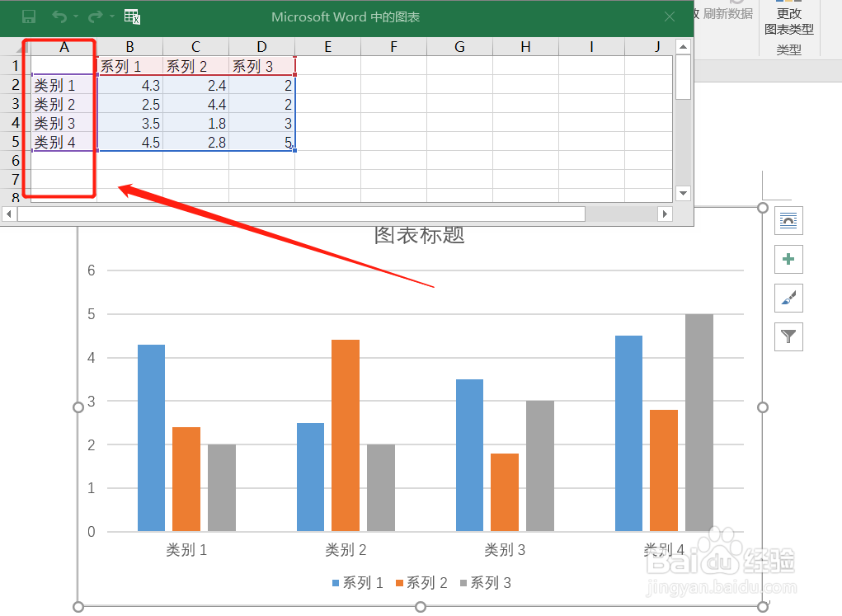The height and width of the screenshot is (616, 842).
Task: Select row 2 header
Action: 16,84
